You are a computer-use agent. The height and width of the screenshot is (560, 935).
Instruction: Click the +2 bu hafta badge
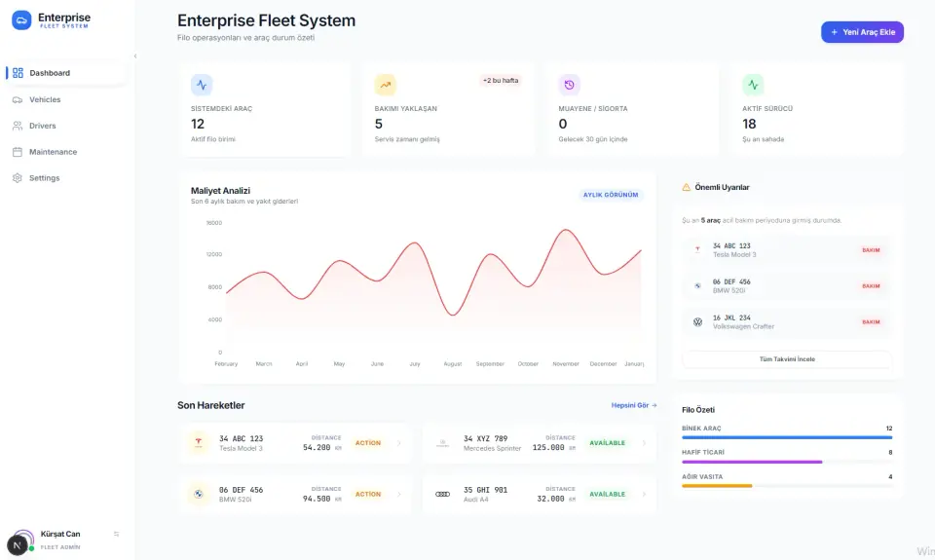(x=501, y=81)
